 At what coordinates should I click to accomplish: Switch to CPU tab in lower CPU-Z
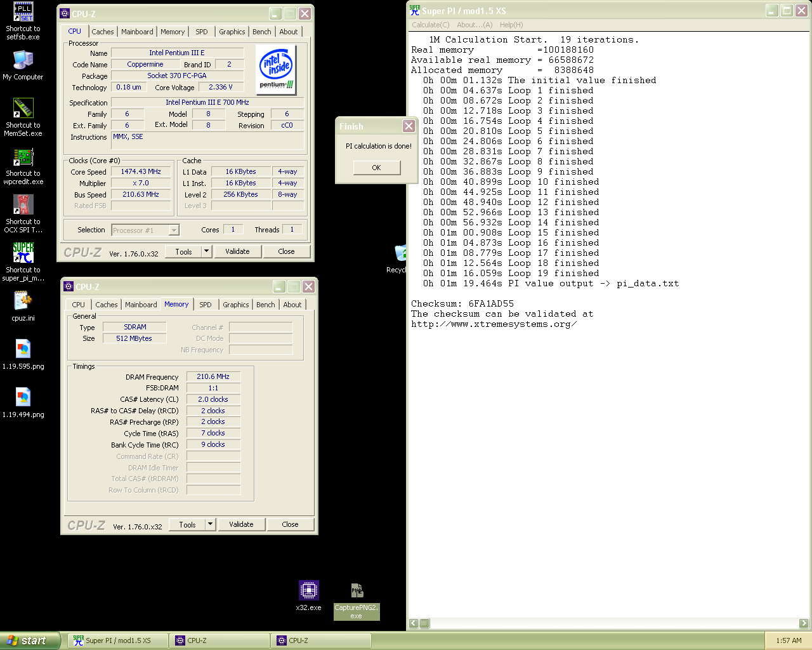[79, 305]
